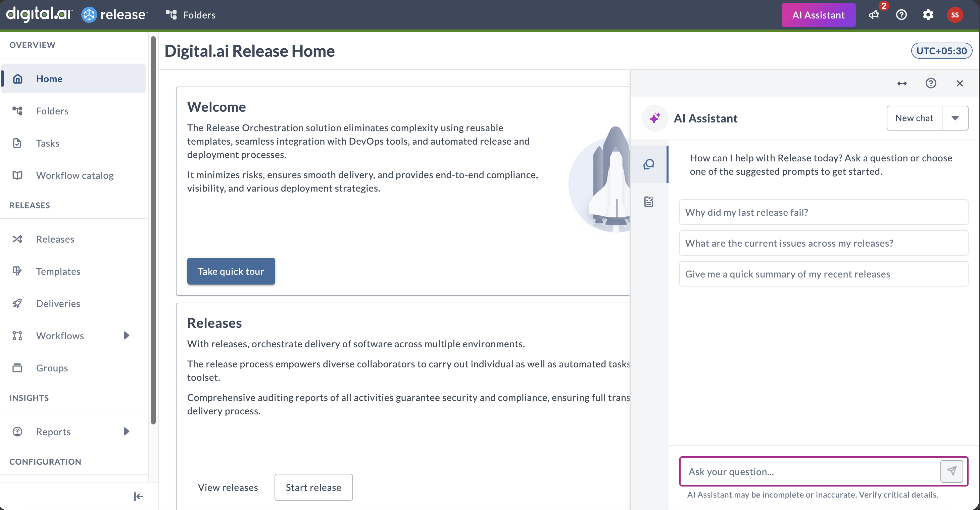
Task: Click Start release button
Action: (313, 487)
